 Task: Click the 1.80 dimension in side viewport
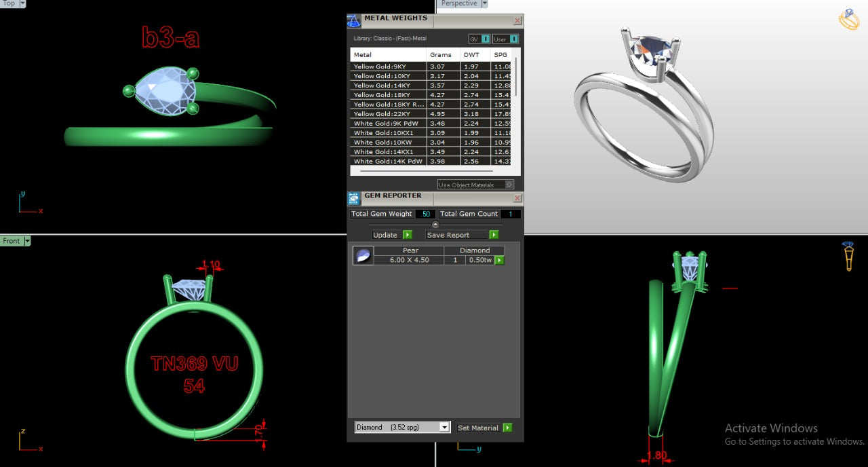tap(657, 456)
